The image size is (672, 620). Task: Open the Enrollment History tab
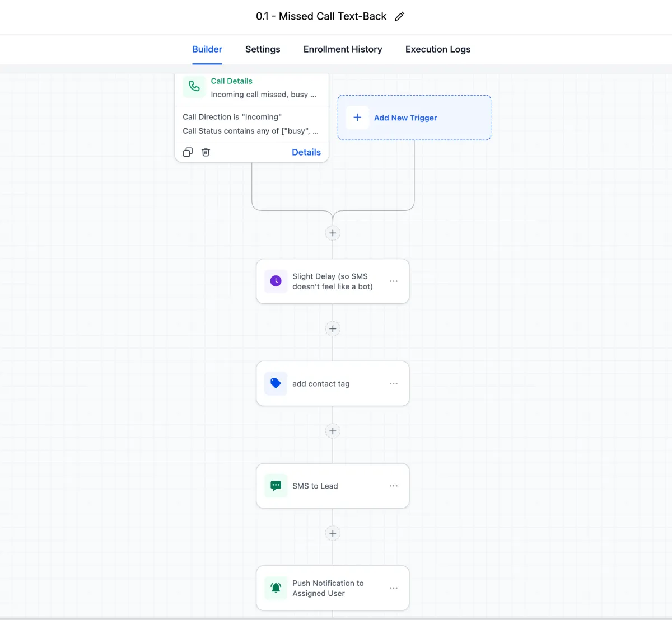coord(343,49)
